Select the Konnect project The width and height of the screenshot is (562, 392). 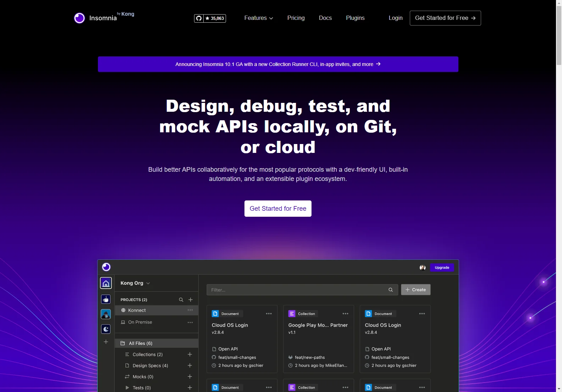[x=156, y=310]
